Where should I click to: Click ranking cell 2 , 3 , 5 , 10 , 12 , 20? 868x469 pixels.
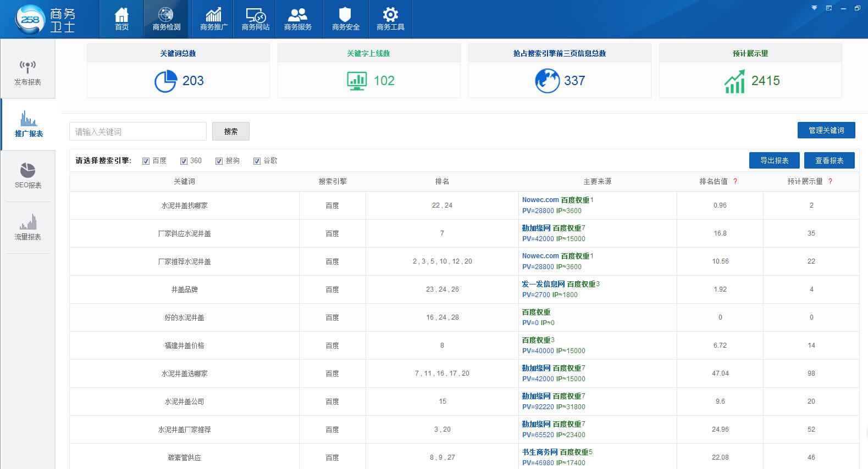click(x=443, y=261)
